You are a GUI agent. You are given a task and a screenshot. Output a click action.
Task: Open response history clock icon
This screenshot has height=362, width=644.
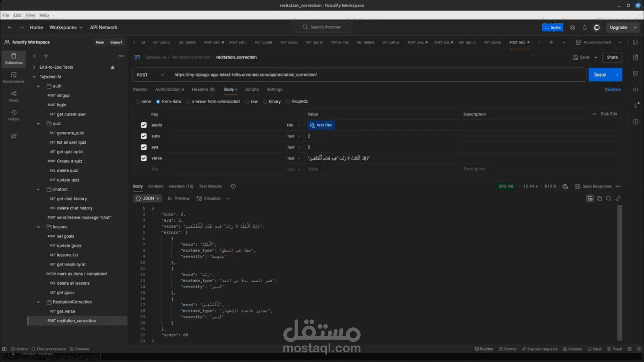click(x=233, y=187)
